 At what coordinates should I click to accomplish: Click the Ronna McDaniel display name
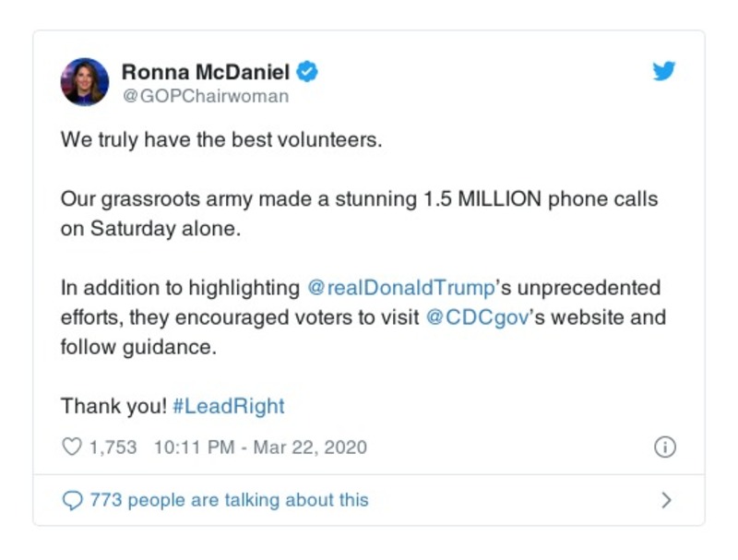point(208,71)
